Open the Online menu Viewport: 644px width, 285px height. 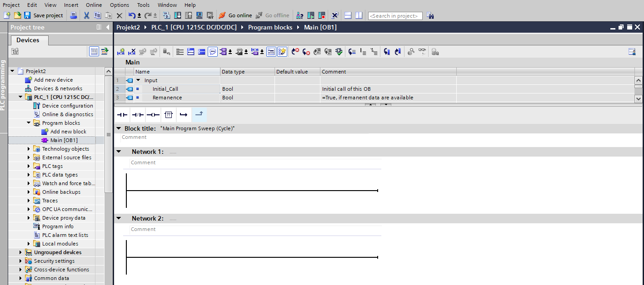(x=94, y=5)
